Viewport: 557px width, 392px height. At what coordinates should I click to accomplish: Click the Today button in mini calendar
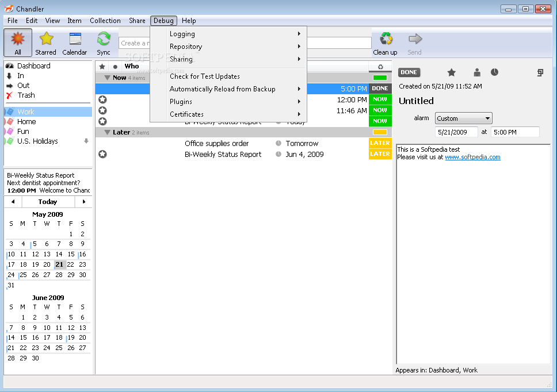(48, 202)
